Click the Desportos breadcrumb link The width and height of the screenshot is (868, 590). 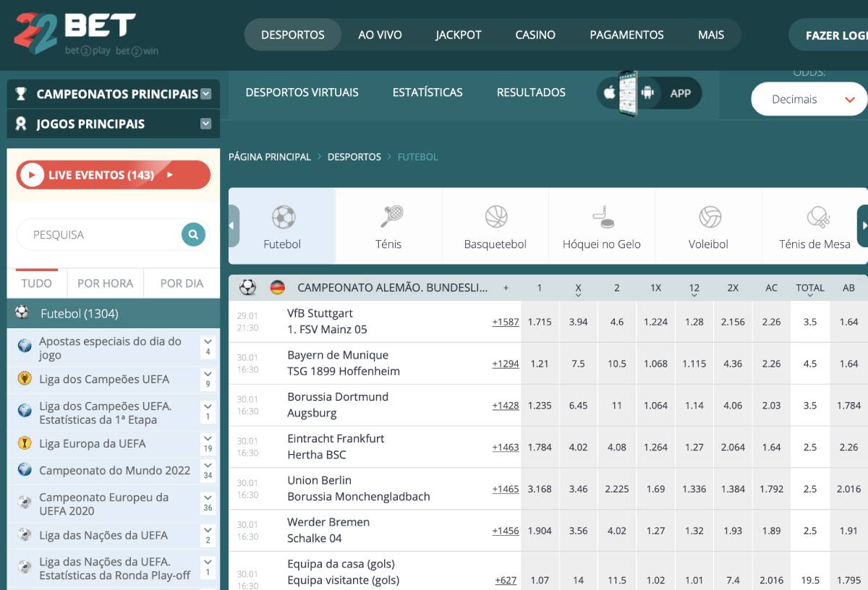pyautogui.click(x=354, y=157)
